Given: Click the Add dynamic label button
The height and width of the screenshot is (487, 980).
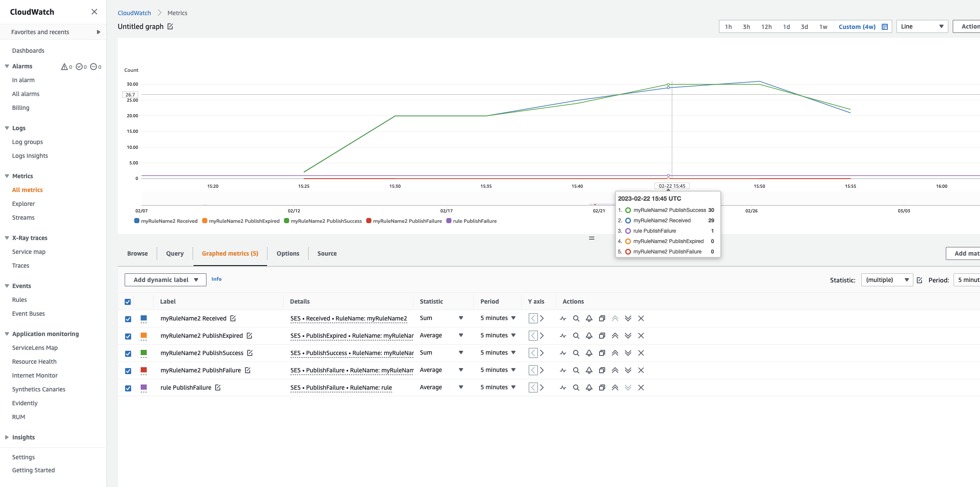Looking at the screenshot, I should (x=165, y=279).
